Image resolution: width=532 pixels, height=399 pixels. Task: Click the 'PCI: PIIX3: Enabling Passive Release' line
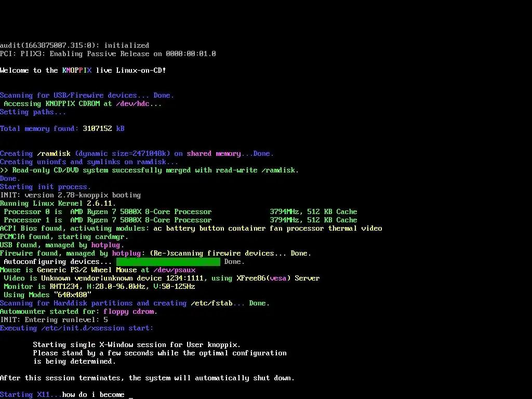pyautogui.click(x=108, y=54)
